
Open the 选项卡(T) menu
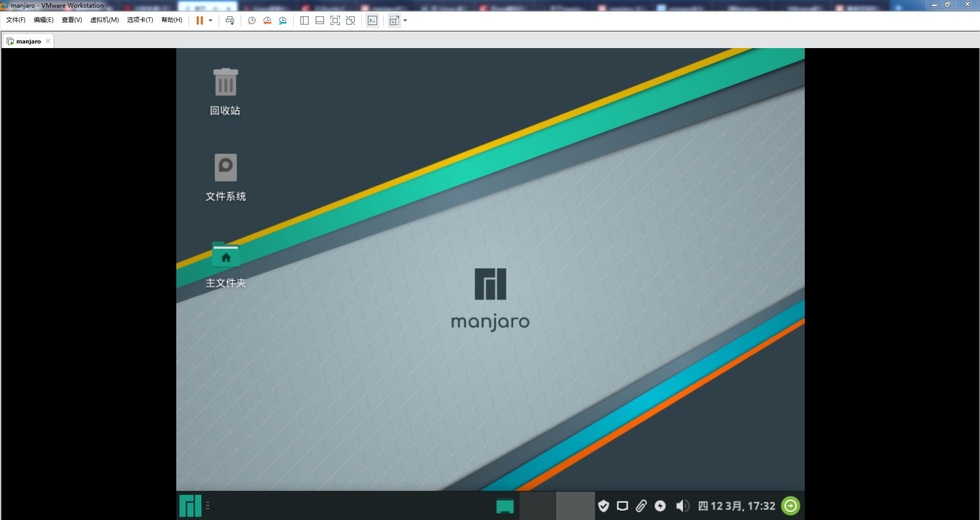pyautogui.click(x=140, y=20)
